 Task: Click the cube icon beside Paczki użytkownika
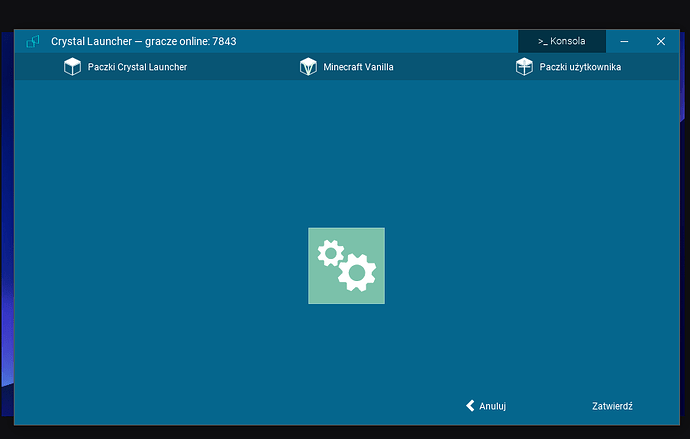(523, 67)
